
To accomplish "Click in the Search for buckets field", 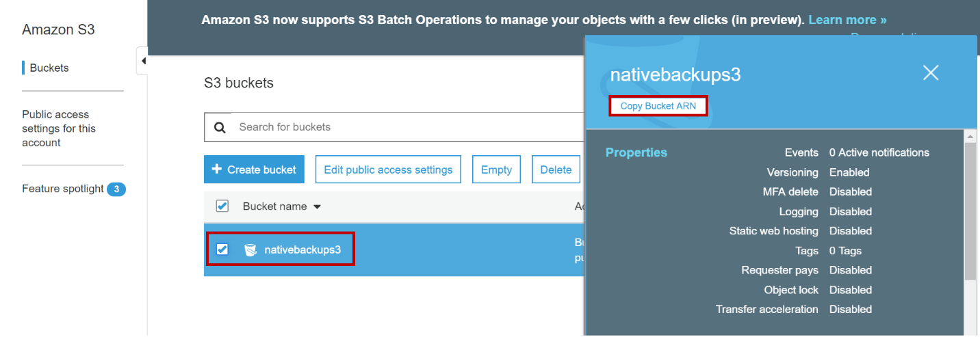I will point(404,127).
